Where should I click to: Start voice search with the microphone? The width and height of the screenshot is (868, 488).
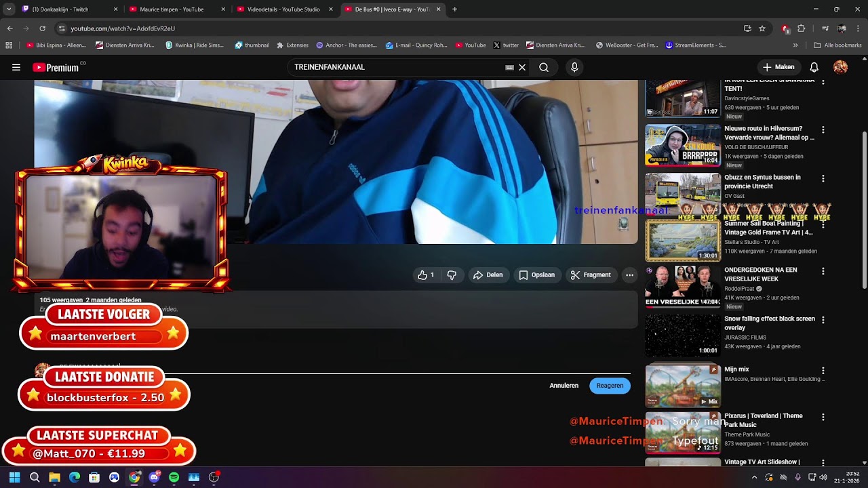(574, 67)
